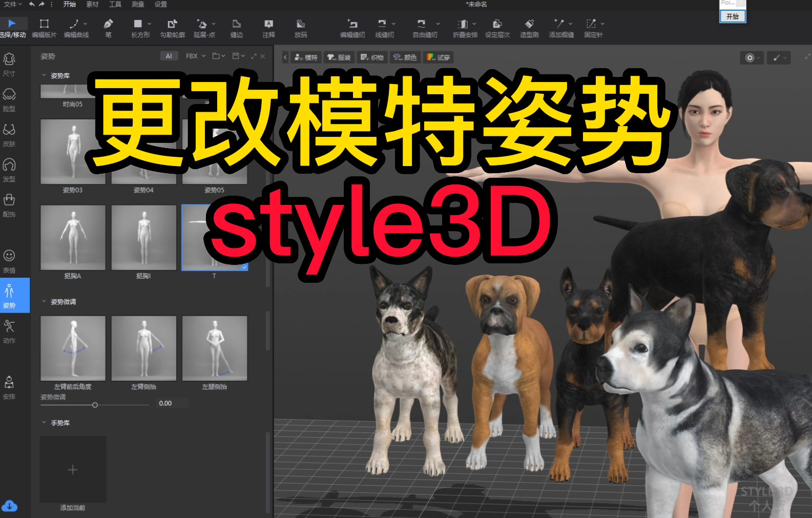The height and width of the screenshot is (518, 812).
Task: Select the 设定层次 tool
Action: [497, 28]
